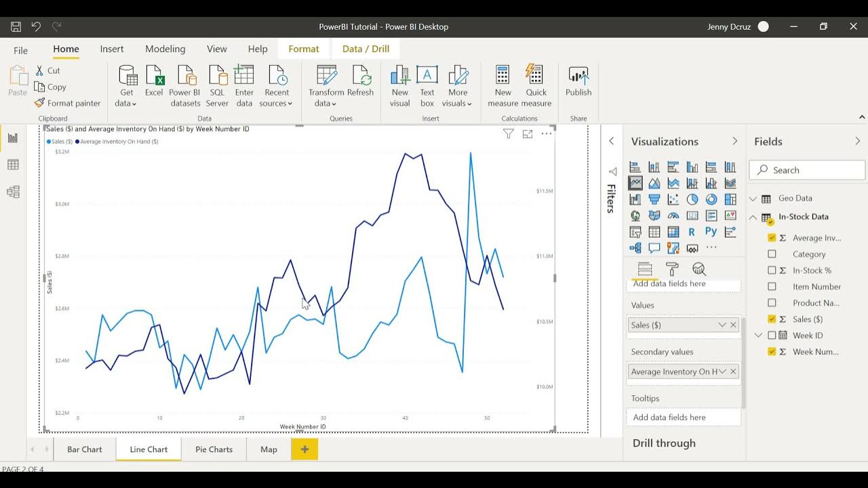Open the File menu

click(21, 49)
